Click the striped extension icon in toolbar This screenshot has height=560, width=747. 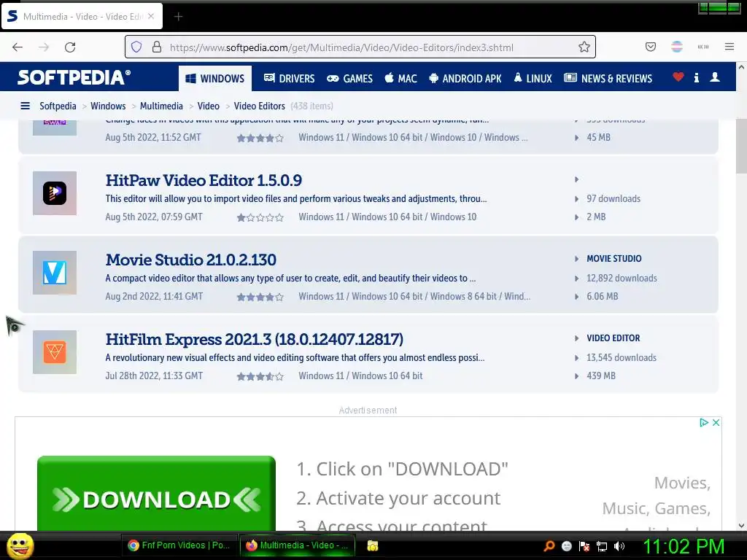point(677,47)
